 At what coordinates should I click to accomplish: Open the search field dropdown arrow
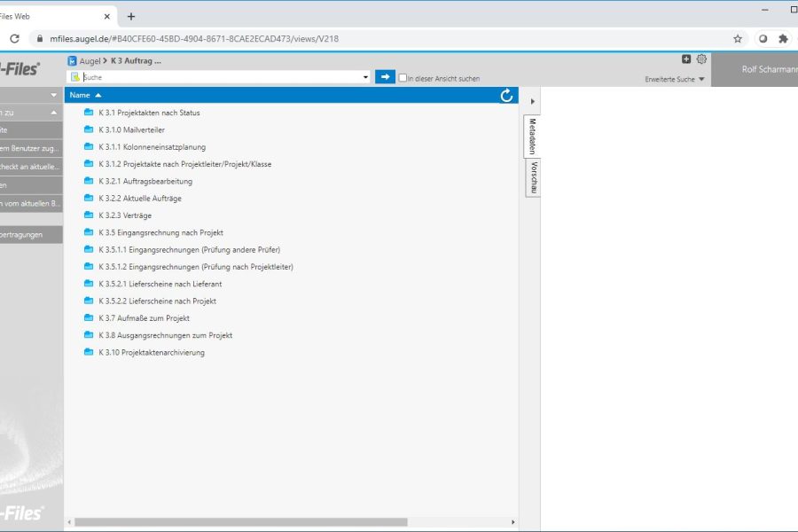click(365, 78)
